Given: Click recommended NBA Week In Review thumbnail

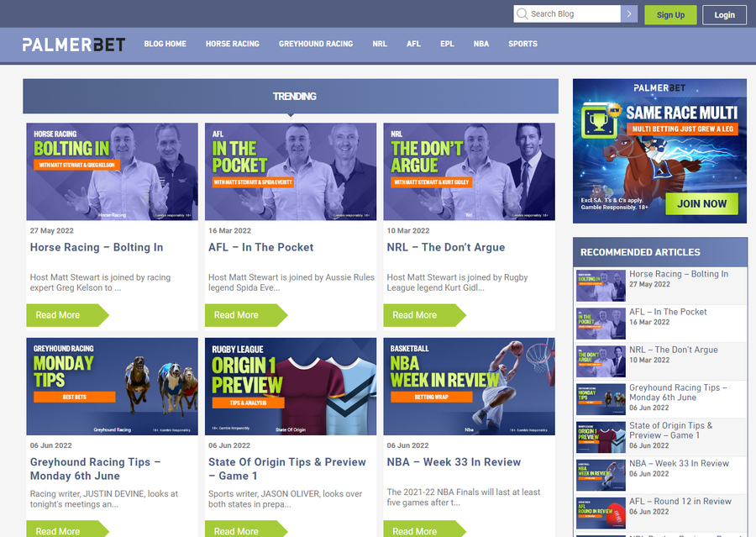Looking at the screenshot, I should pyautogui.click(x=601, y=476).
